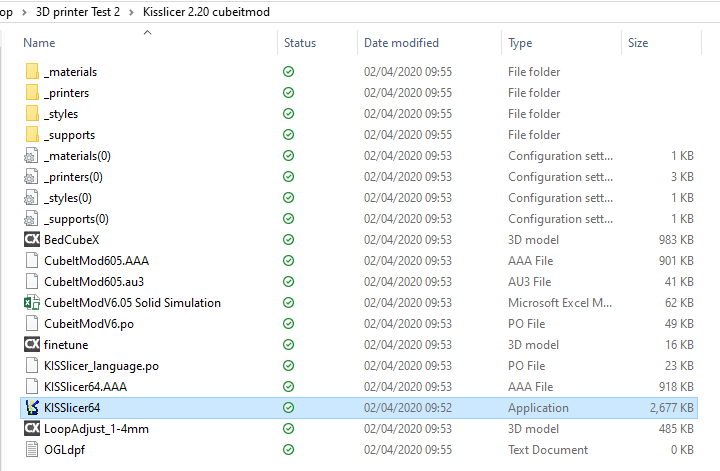Select the finetune file name
This screenshot has height=471, width=720.
coord(66,345)
